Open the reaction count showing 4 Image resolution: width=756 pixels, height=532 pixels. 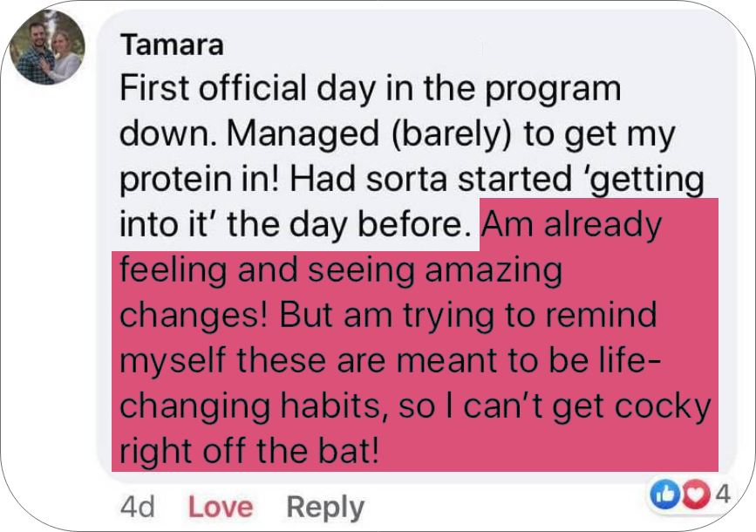pos(723,494)
